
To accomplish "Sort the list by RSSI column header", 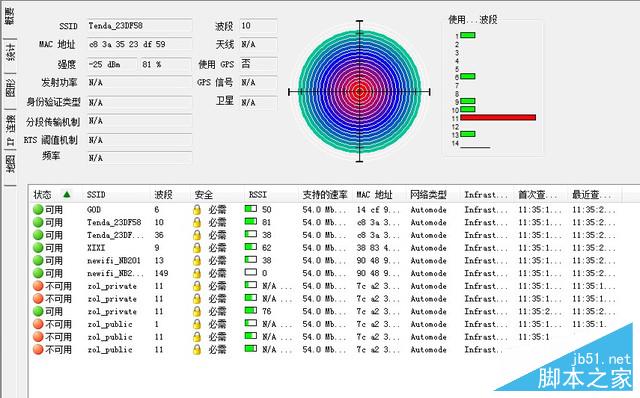I will click(258, 195).
